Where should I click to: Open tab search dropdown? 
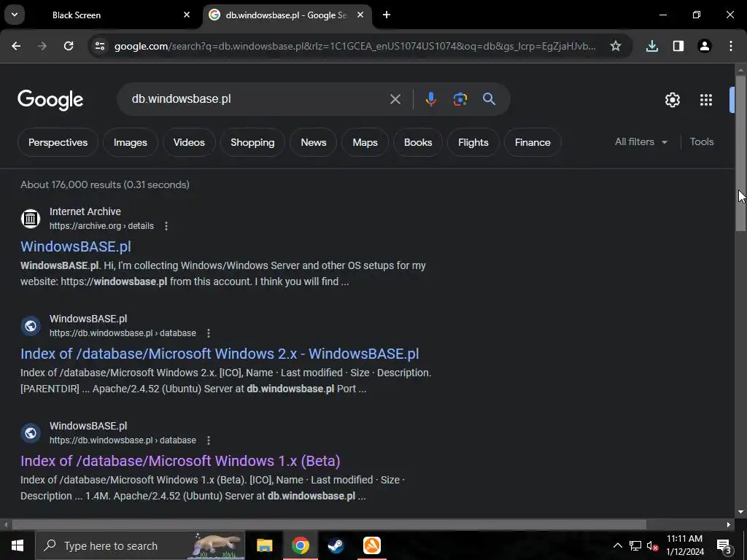(15, 15)
